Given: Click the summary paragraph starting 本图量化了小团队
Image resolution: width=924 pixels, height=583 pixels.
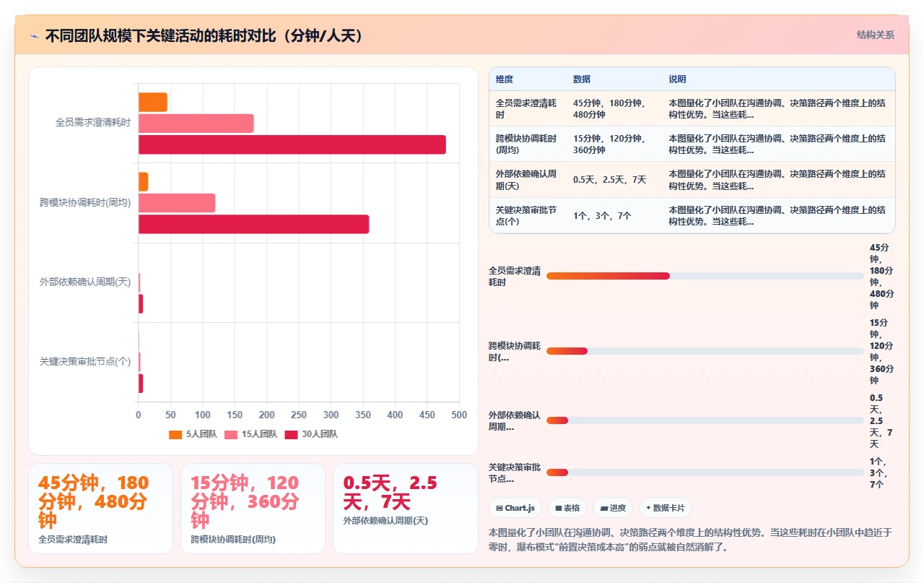Looking at the screenshot, I should coord(691,540).
